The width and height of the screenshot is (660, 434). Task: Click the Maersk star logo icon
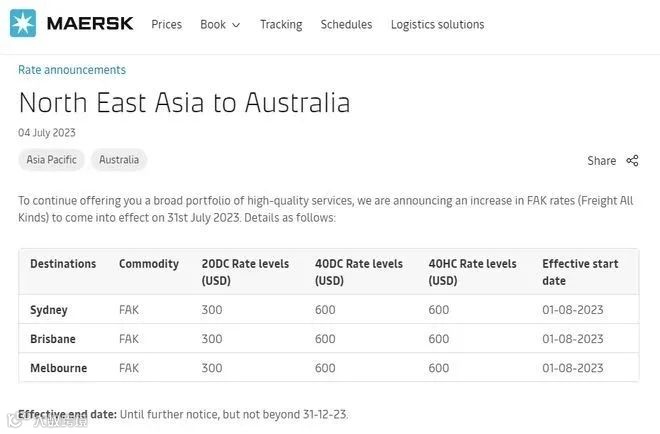point(23,23)
